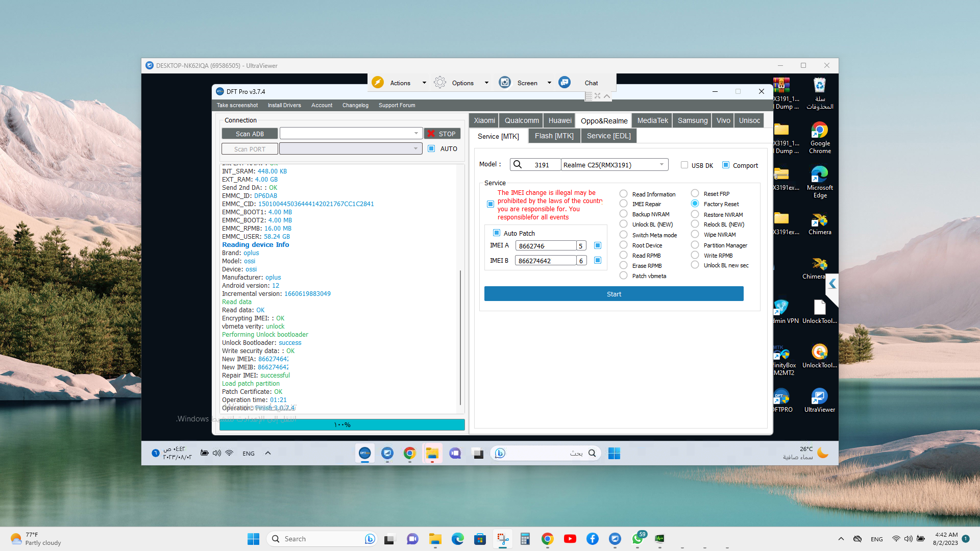Expand the Screen dropdown arrow
This screenshot has height=551, width=980.
tap(549, 83)
